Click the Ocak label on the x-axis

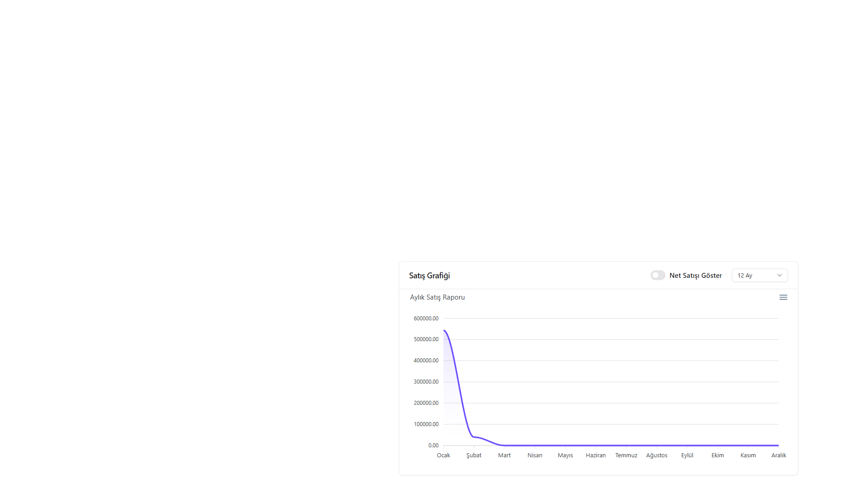[x=443, y=455]
